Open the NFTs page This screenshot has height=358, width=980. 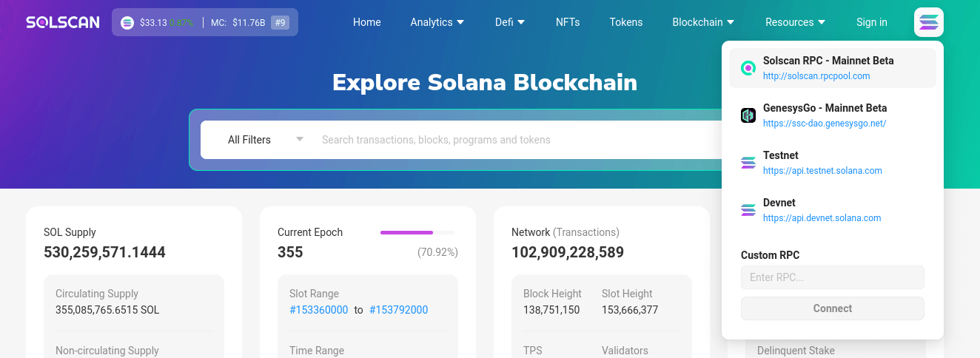(x=568, y=22)
